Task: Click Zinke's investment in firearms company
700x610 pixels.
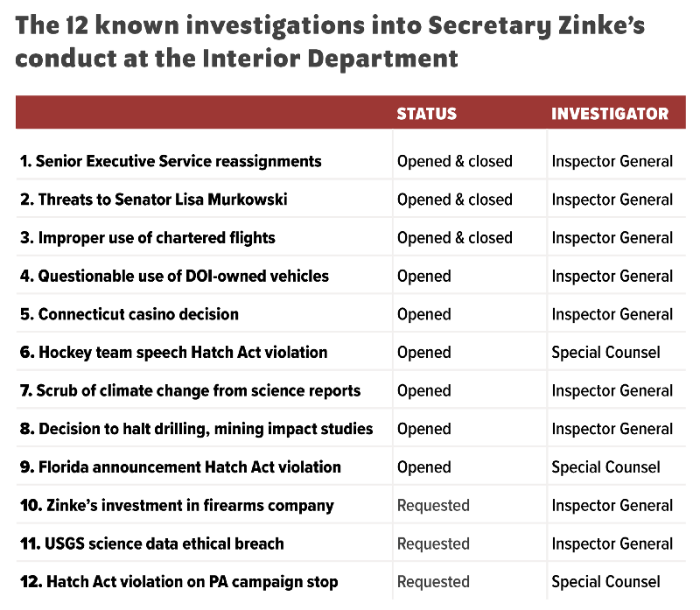Action: coord(177,505)
